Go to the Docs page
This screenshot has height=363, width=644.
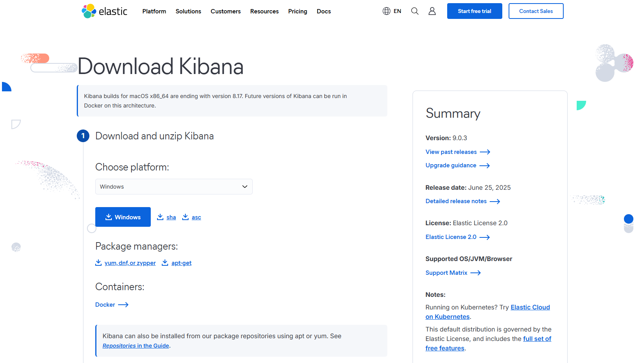tap(324, 11)
